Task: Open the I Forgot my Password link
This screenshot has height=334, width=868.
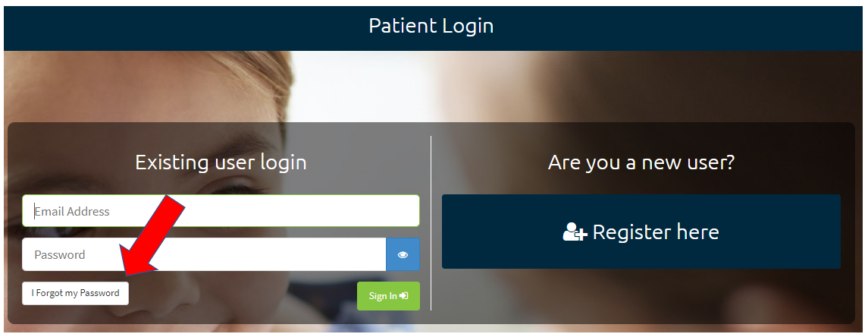Action: 75,293
